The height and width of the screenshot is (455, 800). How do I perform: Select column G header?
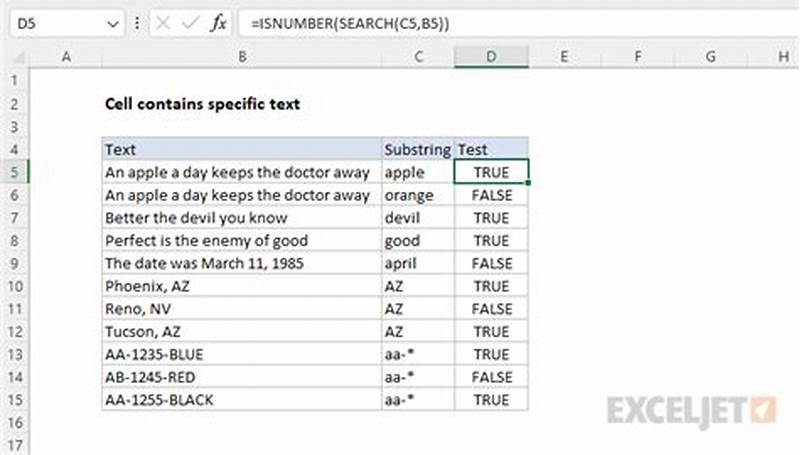(x=711, y=57)
